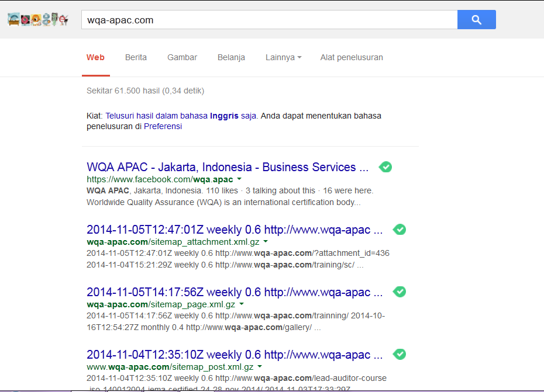The height and width of the screenshot is (392, 544).
Task: Click snippet text 'Worldwide Quality Assurance (WQA)'
Action: click(x=154, y=202)
